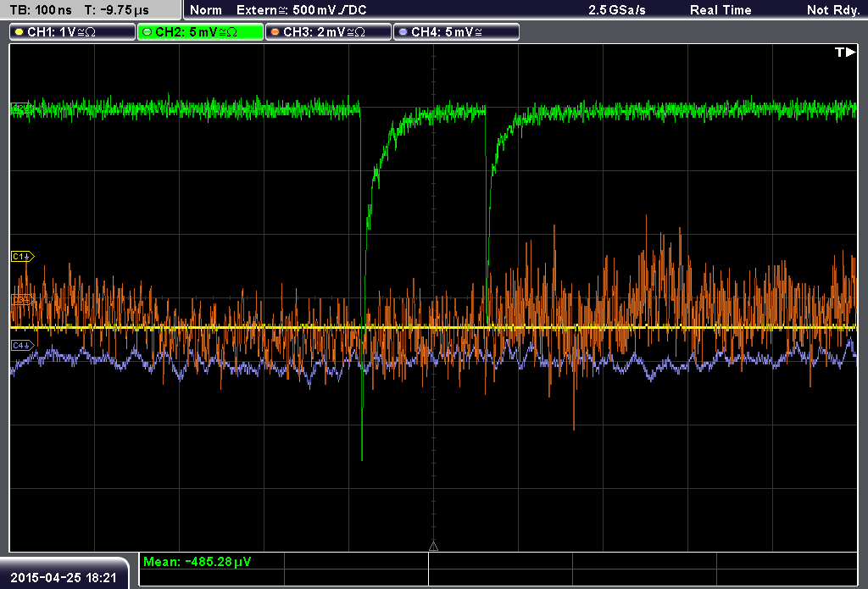Click the trigger position triangle at grid bottom

[433, 547]
